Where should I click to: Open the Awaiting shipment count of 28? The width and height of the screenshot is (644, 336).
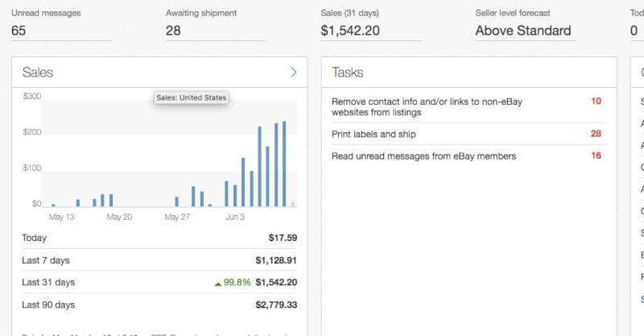click(x=173, y=31)
